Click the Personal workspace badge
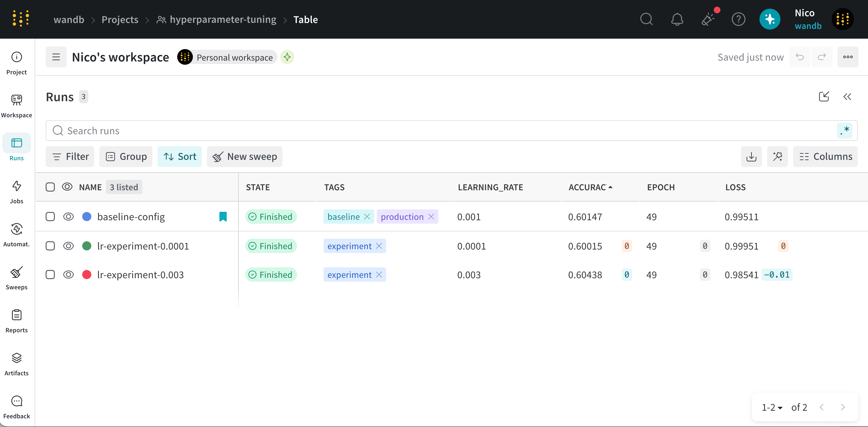Screen dimensions: 868x427 [x=227, y=57]
